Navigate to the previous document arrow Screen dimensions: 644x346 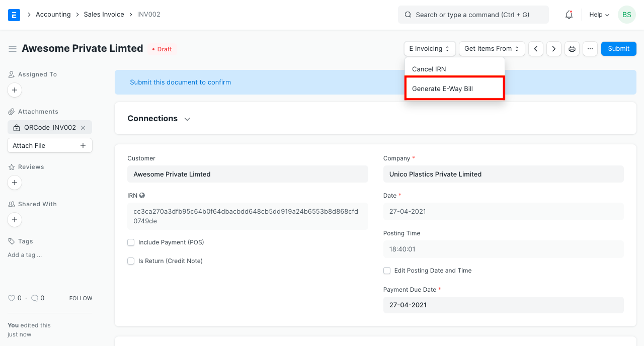pyautogui.click(x=535, y=48)
